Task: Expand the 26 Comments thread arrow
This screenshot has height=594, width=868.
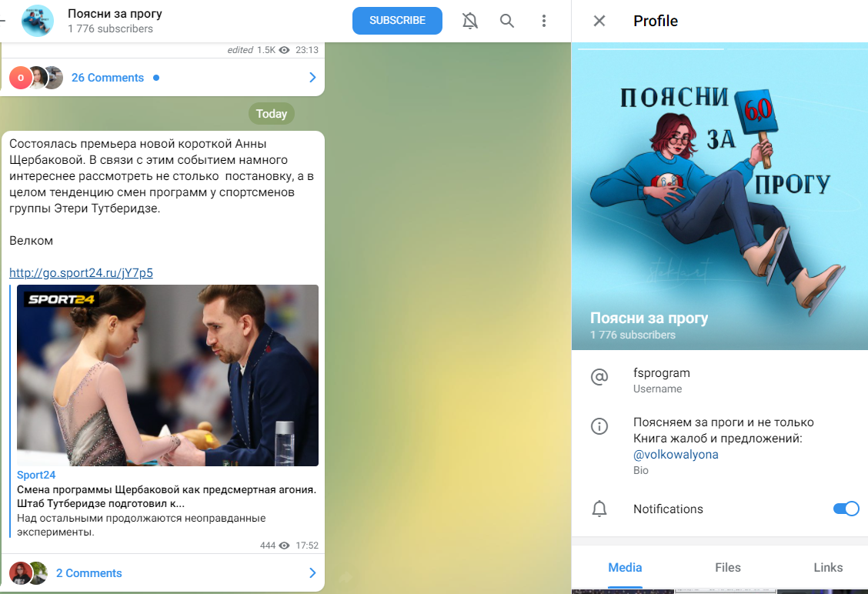Action: click(x=312, y=78)
